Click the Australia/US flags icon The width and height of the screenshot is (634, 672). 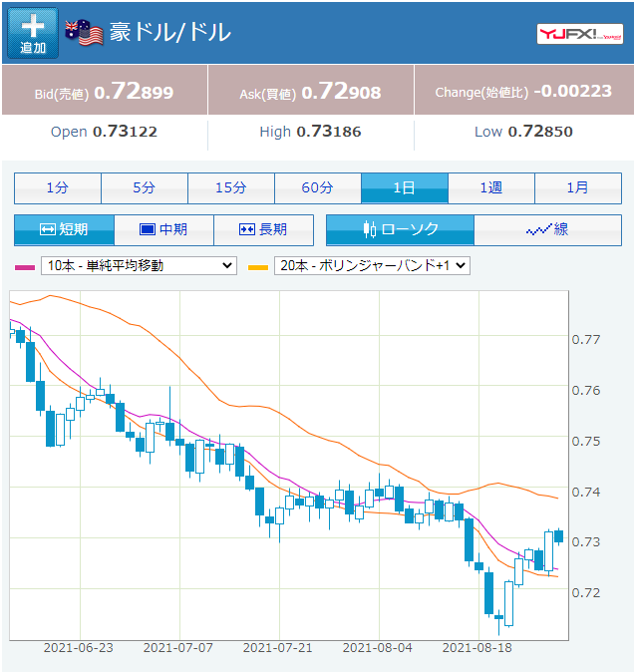(x=84, y=33)
